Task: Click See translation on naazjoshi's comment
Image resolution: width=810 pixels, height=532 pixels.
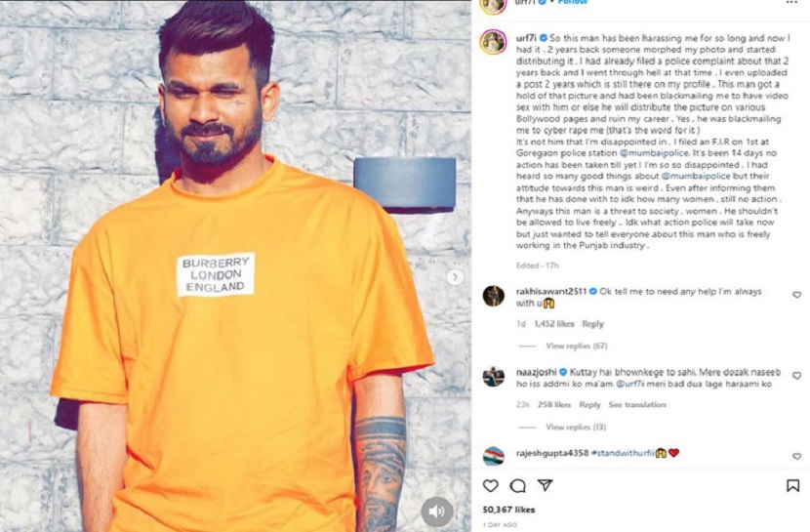Action: tap(637, 404)
